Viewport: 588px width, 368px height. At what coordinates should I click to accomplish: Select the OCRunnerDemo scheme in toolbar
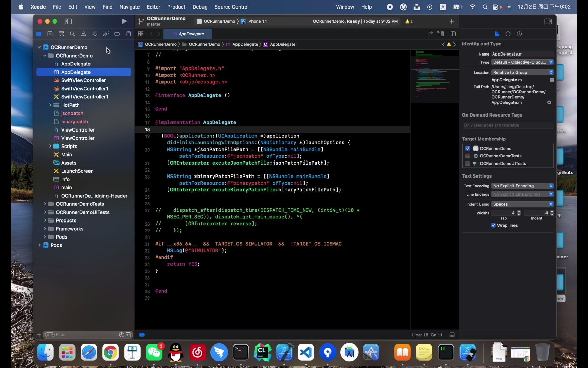point(216,21)
